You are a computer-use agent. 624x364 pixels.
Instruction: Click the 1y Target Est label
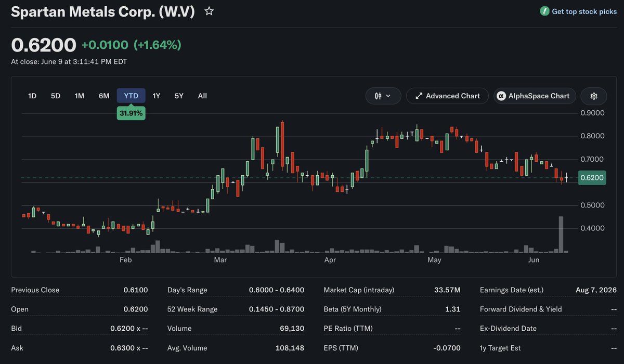coord(500,347)
